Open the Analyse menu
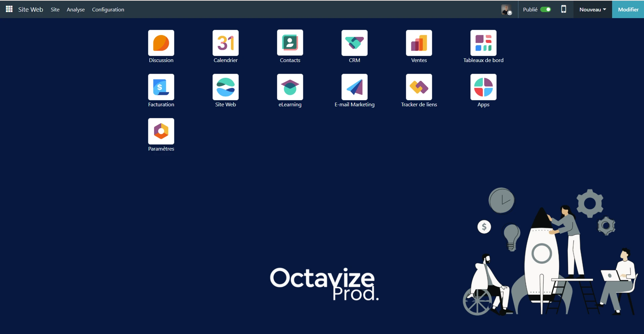 (x=76, y=9)
